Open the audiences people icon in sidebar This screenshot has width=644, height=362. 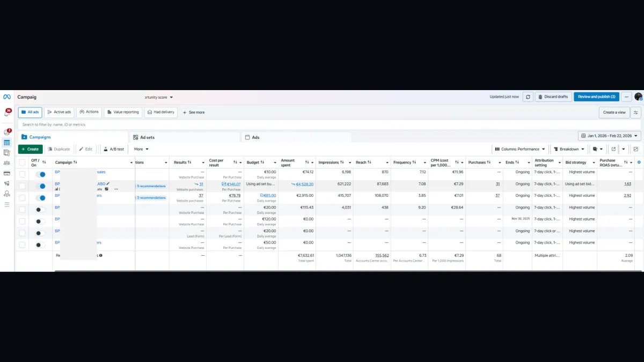tap(7, 163)
